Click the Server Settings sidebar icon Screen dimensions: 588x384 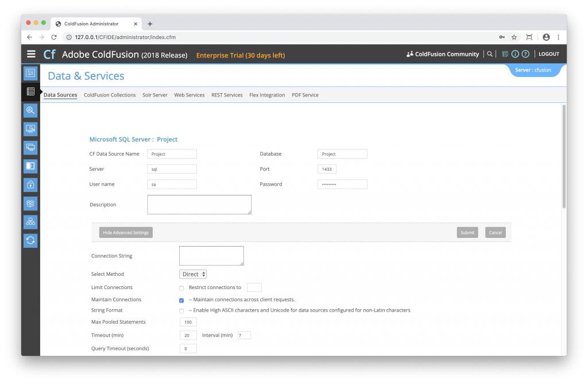(30, 73)
